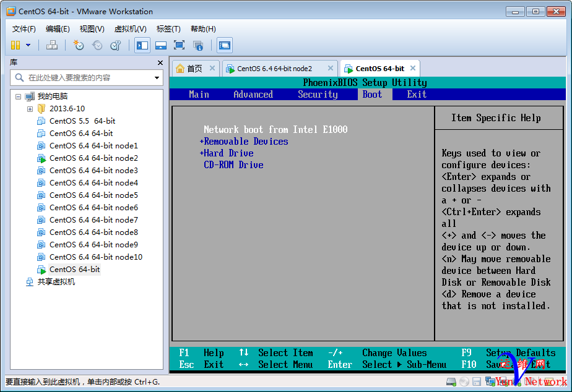Click BIOS Boot menu
Image resolution: width=572 pixels, height=392 pixels.
click(x=373, y=95)
